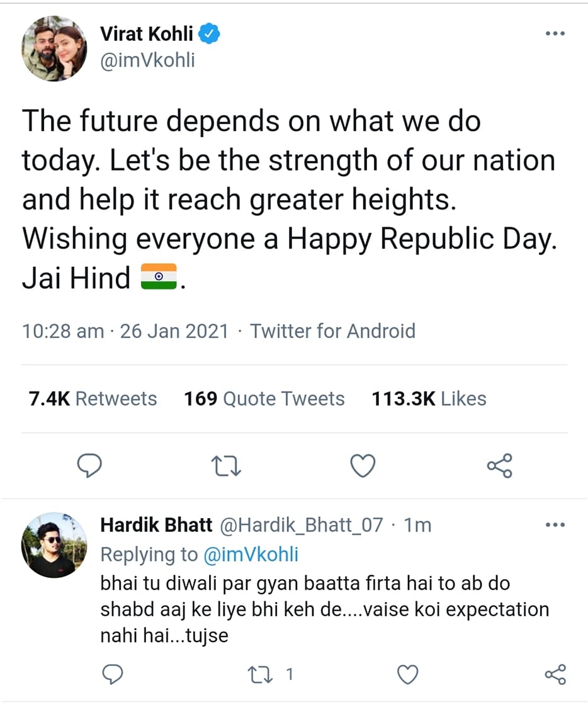Retweet the Republic Day tweet

(x=226, y=466)
